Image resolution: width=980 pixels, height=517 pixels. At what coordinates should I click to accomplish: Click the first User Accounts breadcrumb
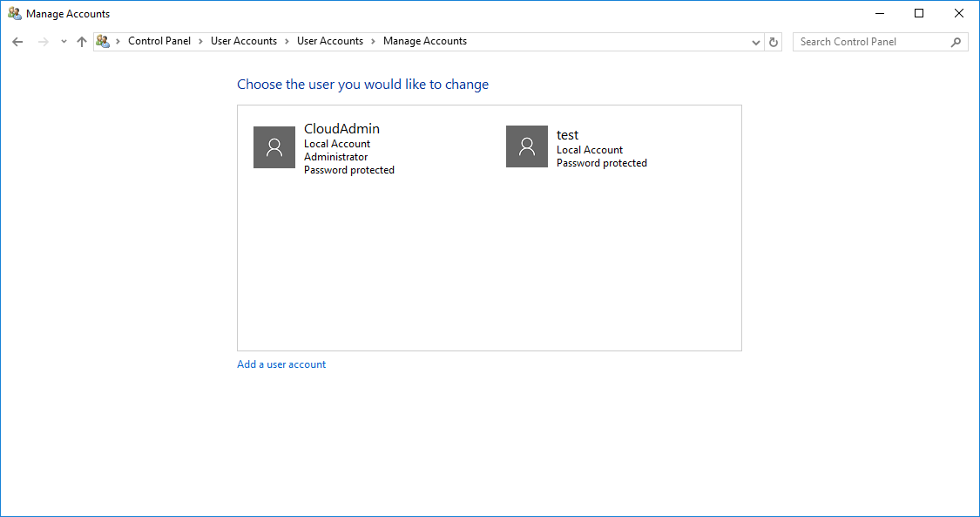coord(244,41)
